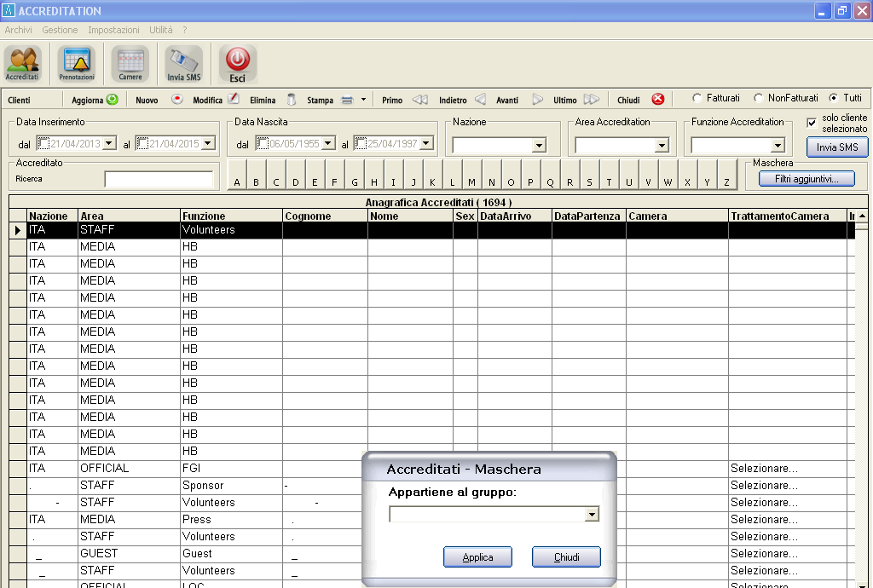Click Selezionare... in the FGI row
This screenshot has height=588, width=873.
click(x=764, y=469)
